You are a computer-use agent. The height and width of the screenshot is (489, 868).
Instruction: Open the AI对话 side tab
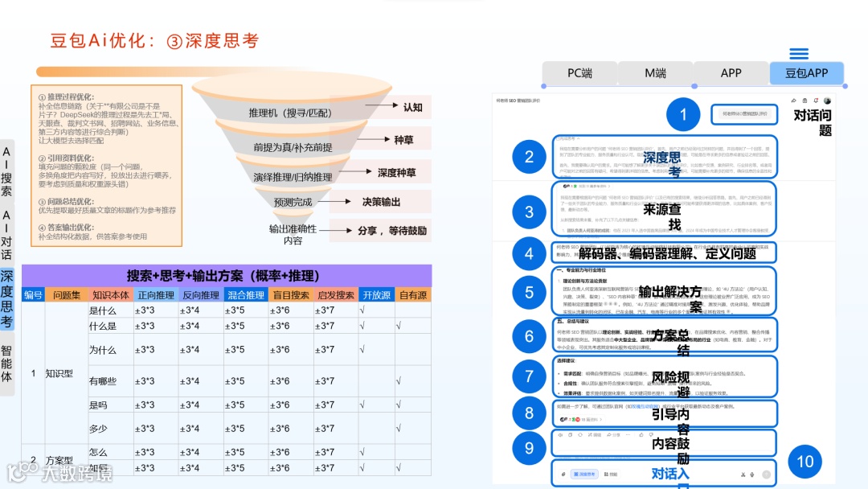pos(6,235)
